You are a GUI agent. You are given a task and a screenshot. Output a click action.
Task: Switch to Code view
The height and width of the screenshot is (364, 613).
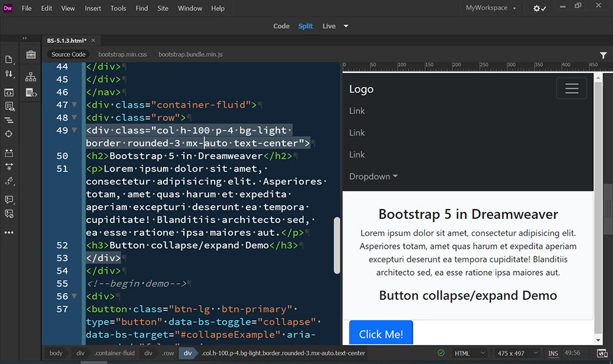(x=281, y=26)
